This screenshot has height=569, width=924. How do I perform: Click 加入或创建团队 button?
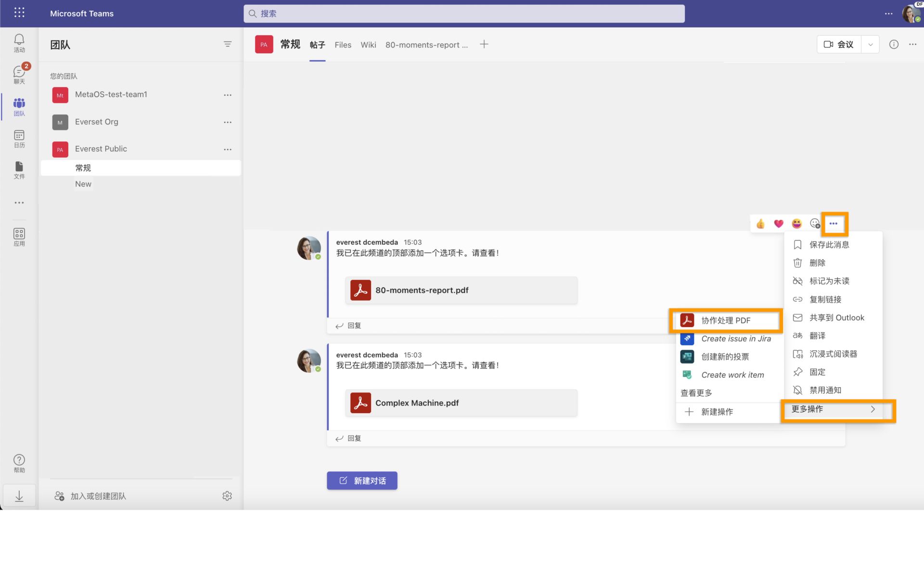pyautogui.click(x=98, y=495)
